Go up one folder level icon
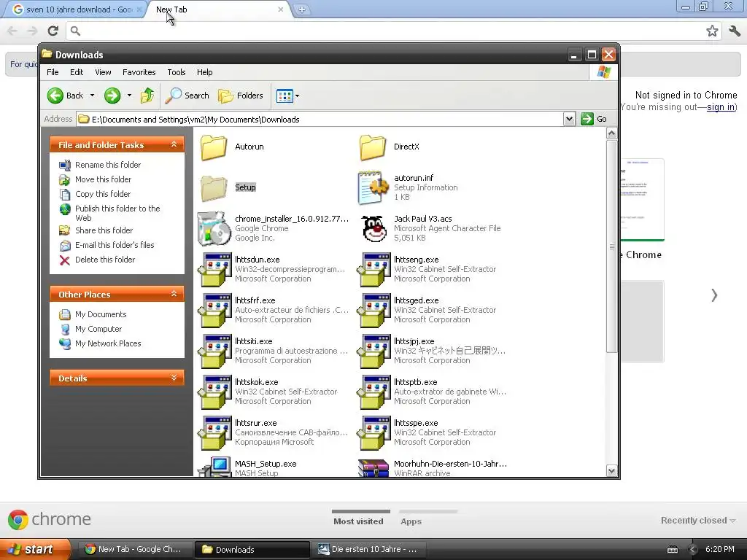 click(147, 96)
